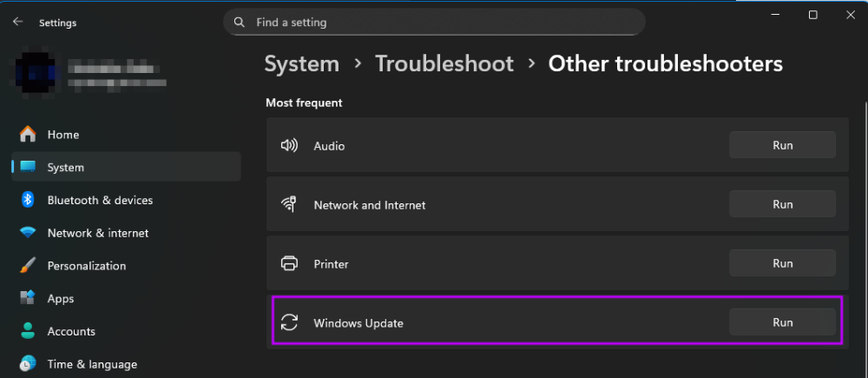Click the Printer icon
868x378 pixels.
tap(289, 263)
